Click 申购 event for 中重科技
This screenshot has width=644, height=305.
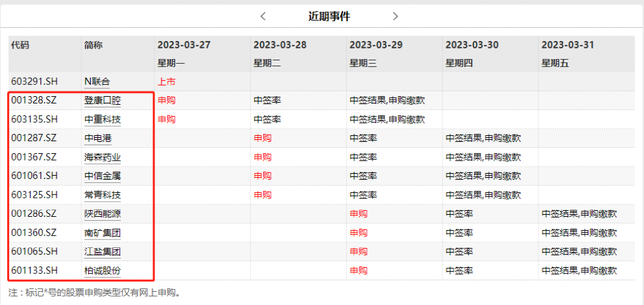tap(166, 119)
